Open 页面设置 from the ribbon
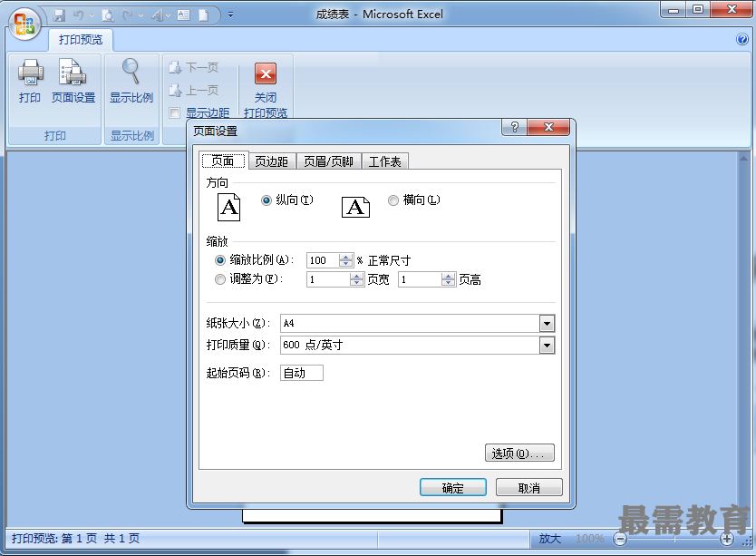Screen dimensions: 756x556 coord(73,81)
